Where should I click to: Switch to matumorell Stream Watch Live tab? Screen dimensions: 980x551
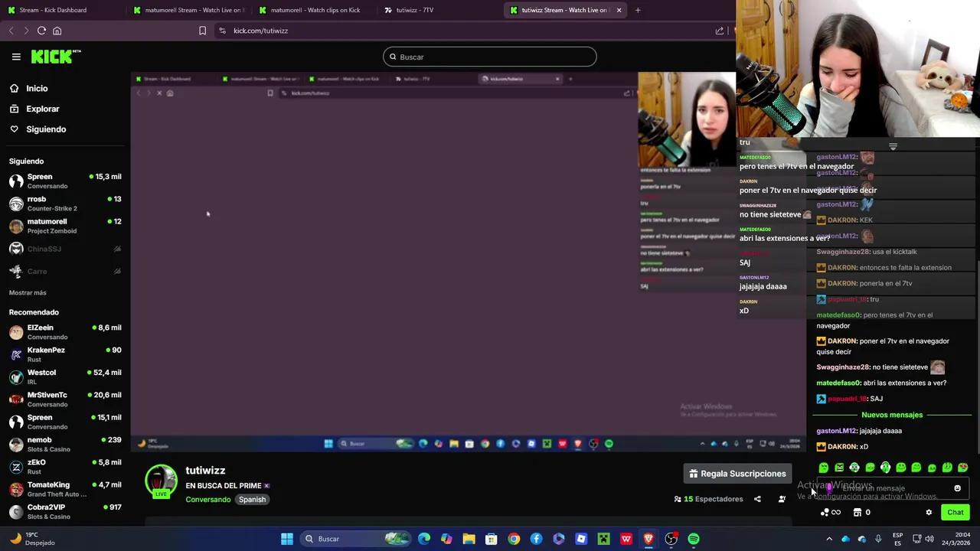(x=188, y=10)
